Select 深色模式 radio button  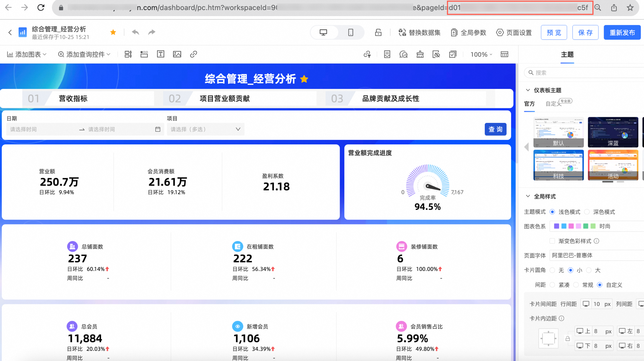click(x=587, y=212)
